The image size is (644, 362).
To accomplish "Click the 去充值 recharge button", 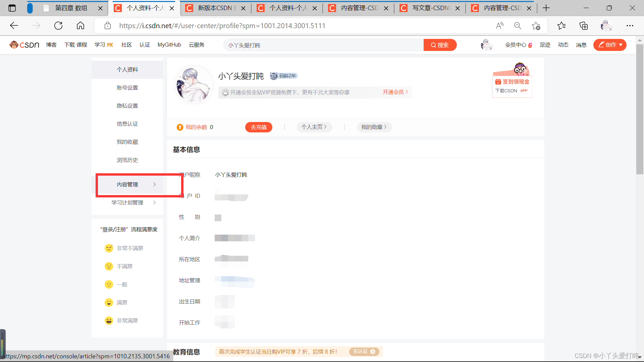I will coord(259,127).
